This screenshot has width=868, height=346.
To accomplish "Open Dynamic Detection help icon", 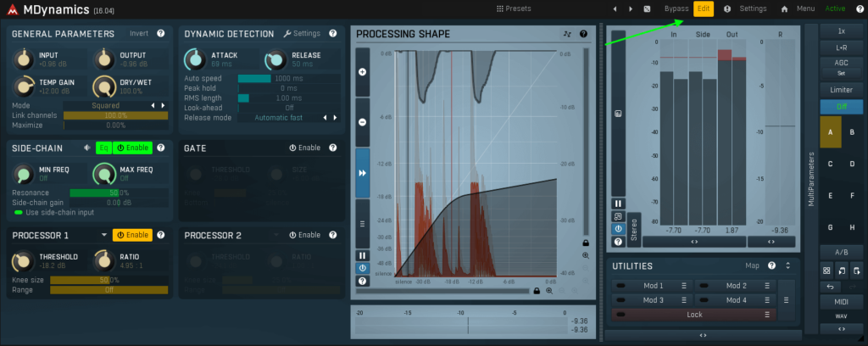I will 332,33.
